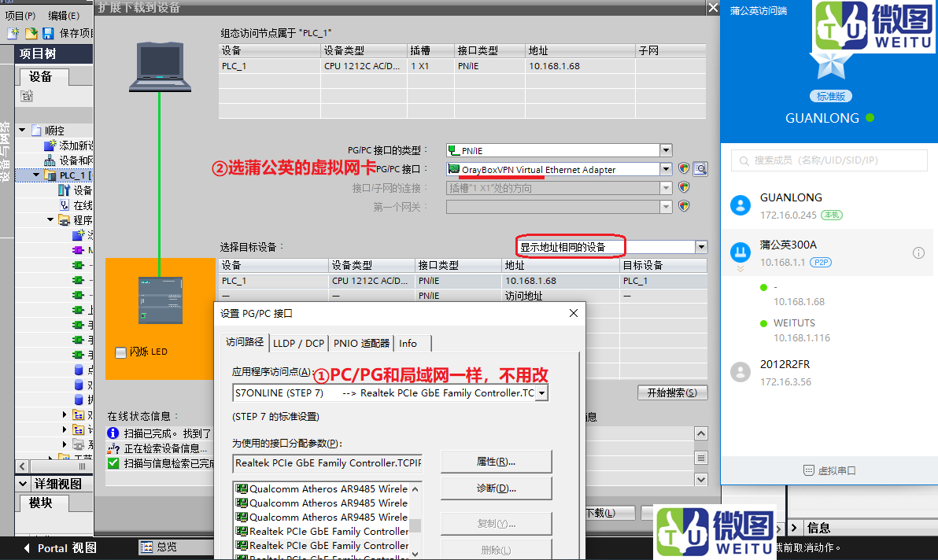Toggle the 闪烁 LED checkbox
The height and width of the screenshot is (560, 938).
121,352
